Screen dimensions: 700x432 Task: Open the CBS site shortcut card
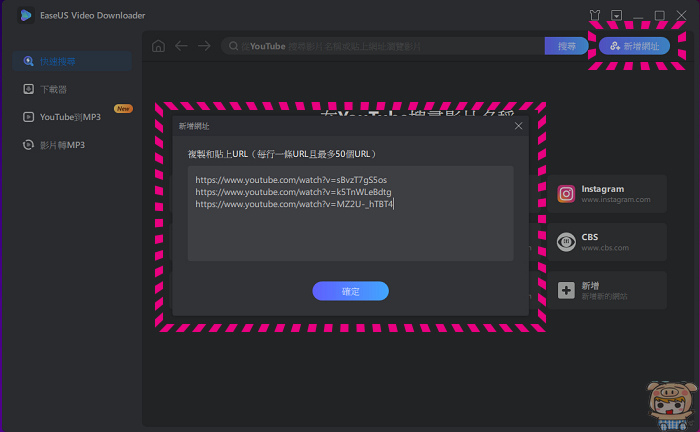(x=607, y=242)
